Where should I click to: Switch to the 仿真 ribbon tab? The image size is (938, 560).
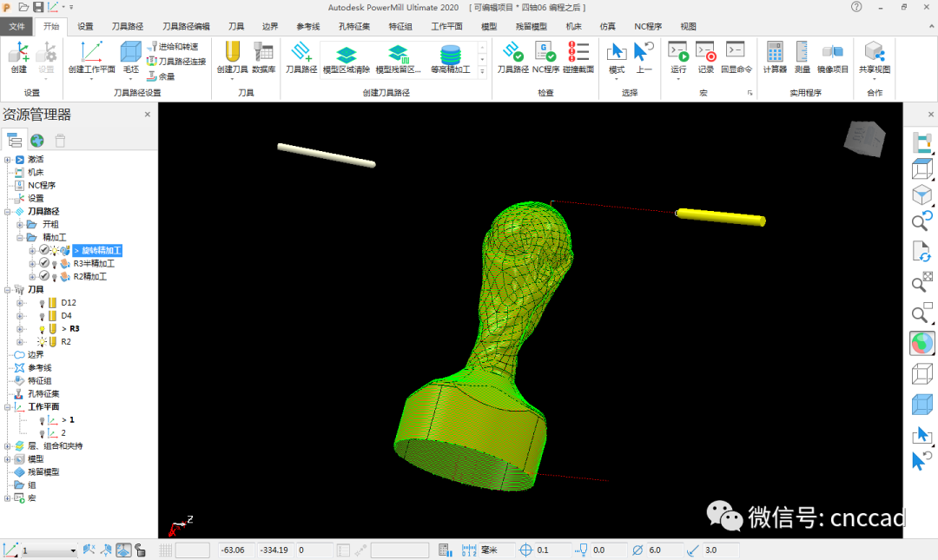pos(607,26)
